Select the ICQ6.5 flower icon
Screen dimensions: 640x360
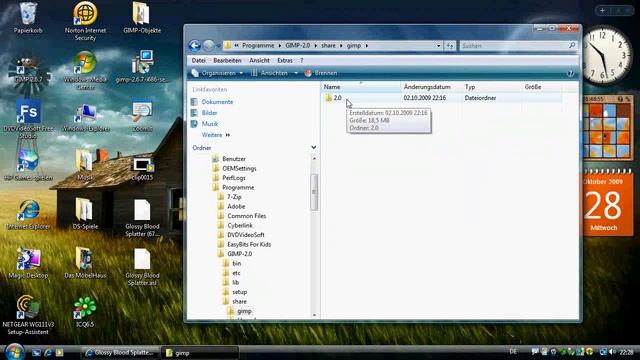85,308
